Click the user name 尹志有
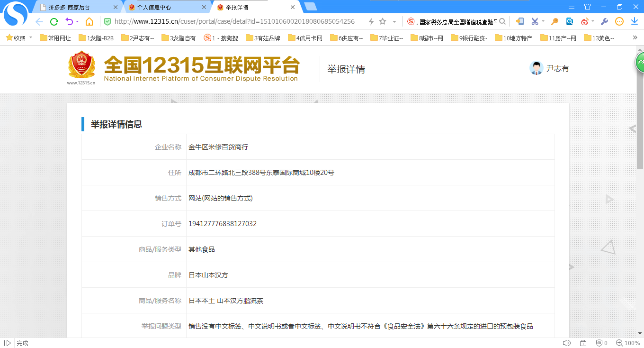This screenshot has width=644, height=348. click(557, 68)
